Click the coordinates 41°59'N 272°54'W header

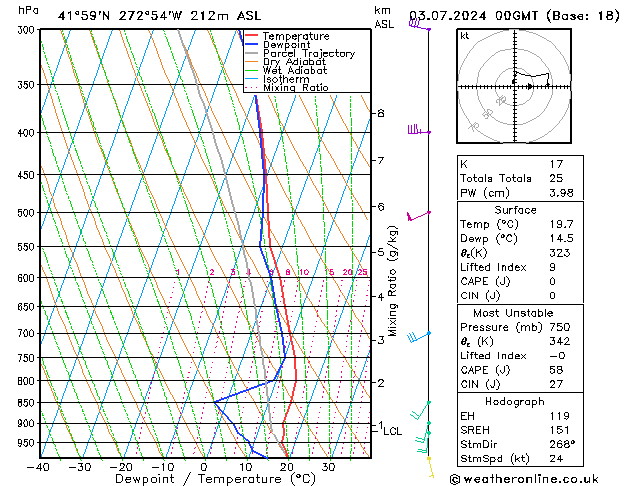coord(120,16)
